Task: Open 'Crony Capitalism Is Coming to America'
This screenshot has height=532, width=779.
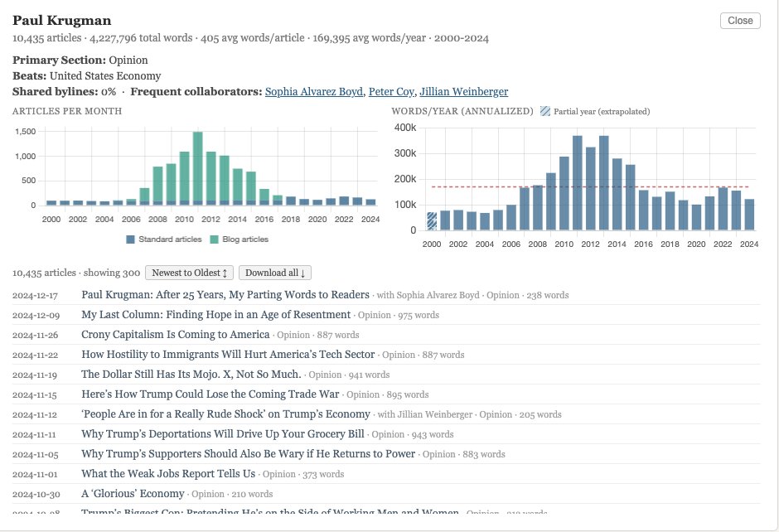Action: coord(176,334)
